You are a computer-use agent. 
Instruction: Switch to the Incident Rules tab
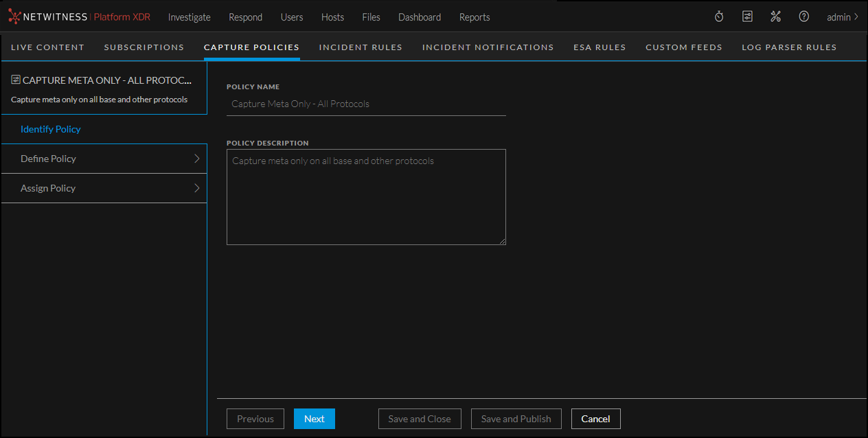361,47
